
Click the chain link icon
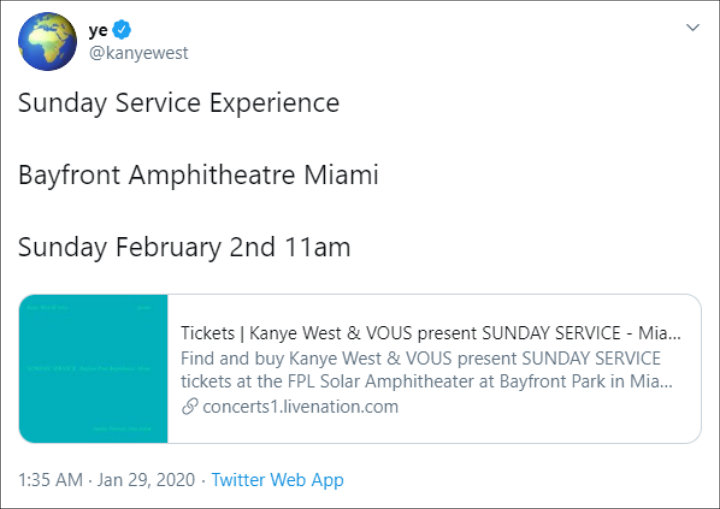[190, 407]
